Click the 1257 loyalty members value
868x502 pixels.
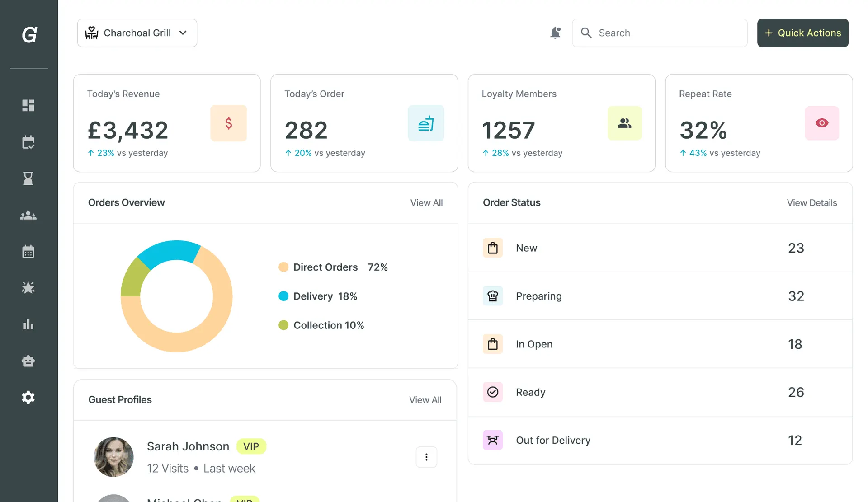coord(509,130)
